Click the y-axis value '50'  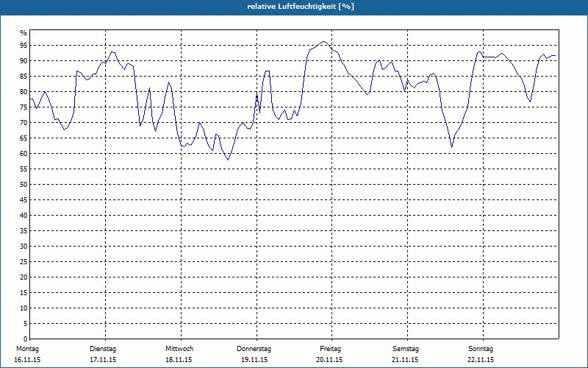24,185
